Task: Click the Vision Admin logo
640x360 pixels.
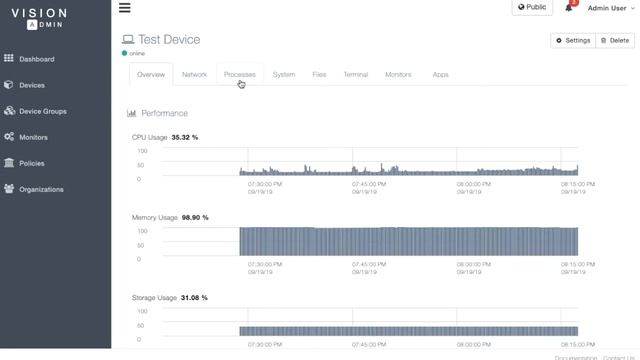Action: point(39,19)
